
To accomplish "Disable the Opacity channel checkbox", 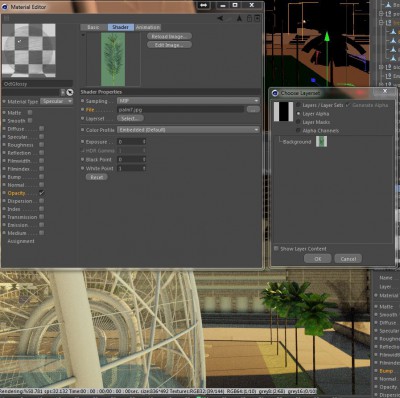I will (x=41, y=193).
